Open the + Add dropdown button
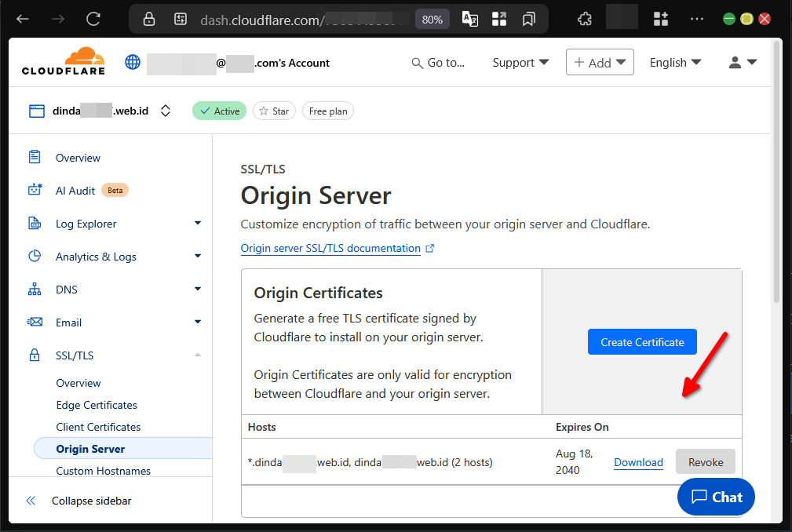This screenshot has width=792, height=532. [600, 62]
